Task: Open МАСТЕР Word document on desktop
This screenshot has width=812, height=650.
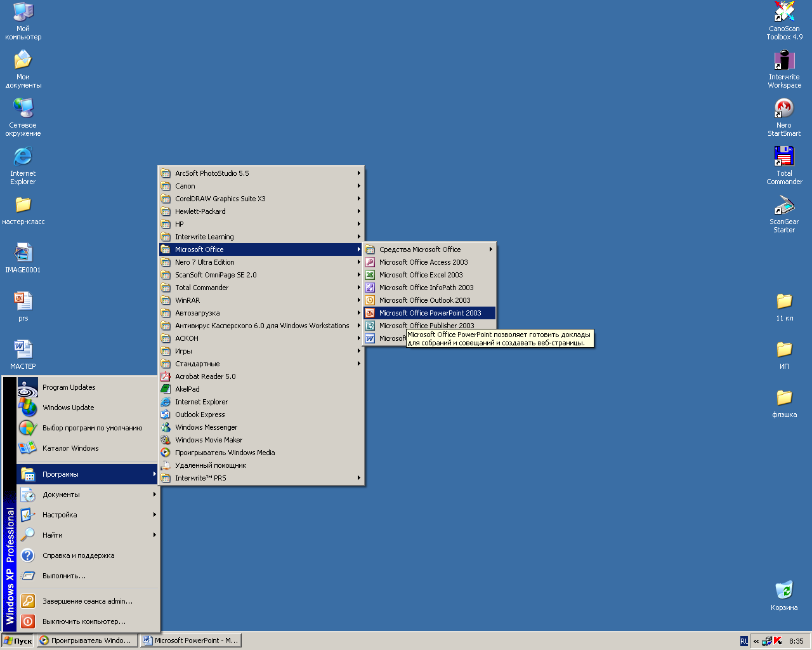Action: click(23, 354)
